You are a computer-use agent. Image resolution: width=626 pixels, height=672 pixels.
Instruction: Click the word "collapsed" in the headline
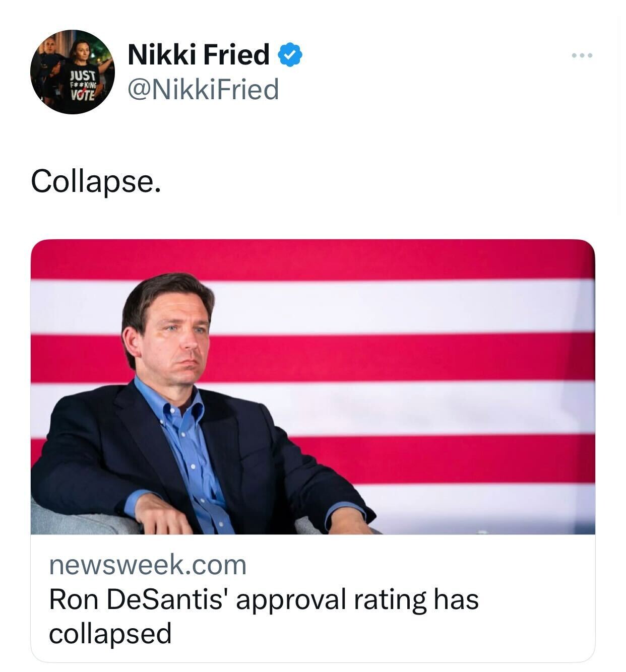point(110,634)
